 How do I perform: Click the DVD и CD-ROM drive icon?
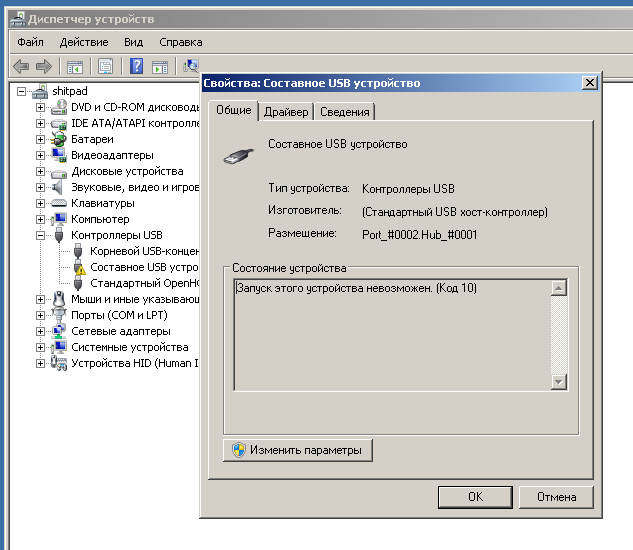59,107
